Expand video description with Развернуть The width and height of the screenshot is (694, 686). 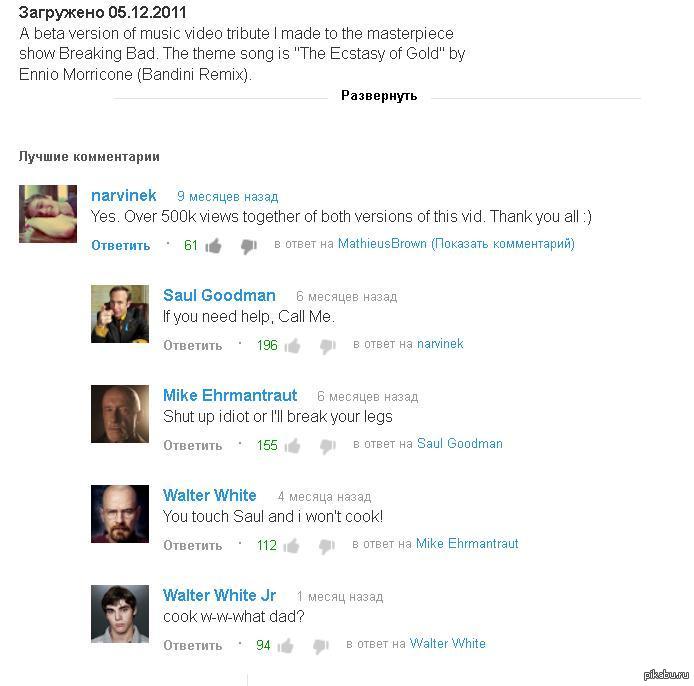379,96
